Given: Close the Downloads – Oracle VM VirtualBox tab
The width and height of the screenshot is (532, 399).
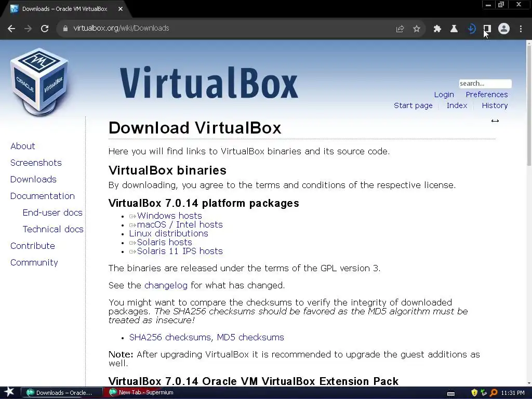Looking at the screenshot, I should click(x=120, y=9).
